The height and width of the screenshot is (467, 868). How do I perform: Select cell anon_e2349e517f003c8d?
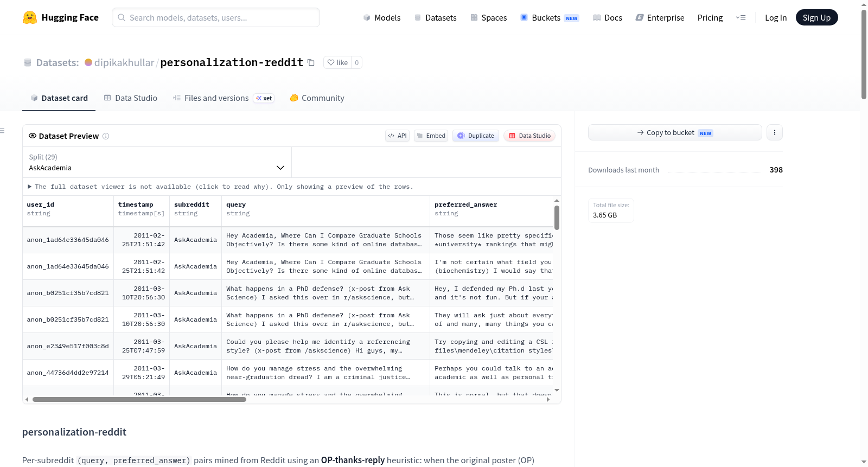click(68, 346)
